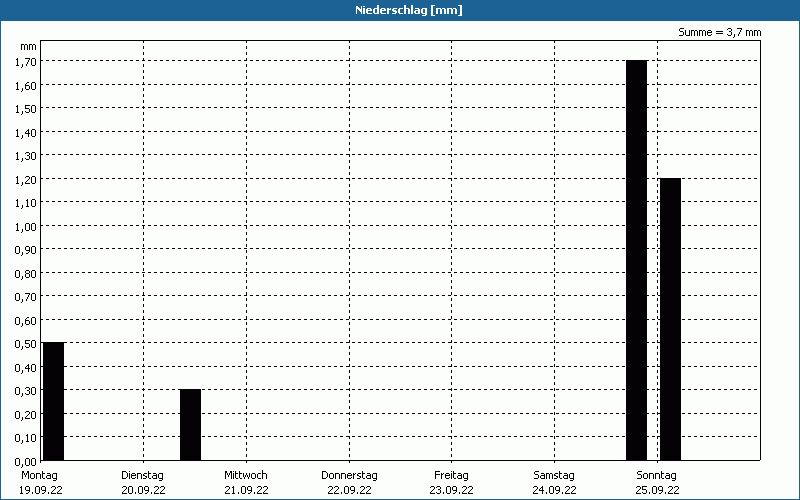Click the tallest 1,7 mm bar

click(636, 260)
